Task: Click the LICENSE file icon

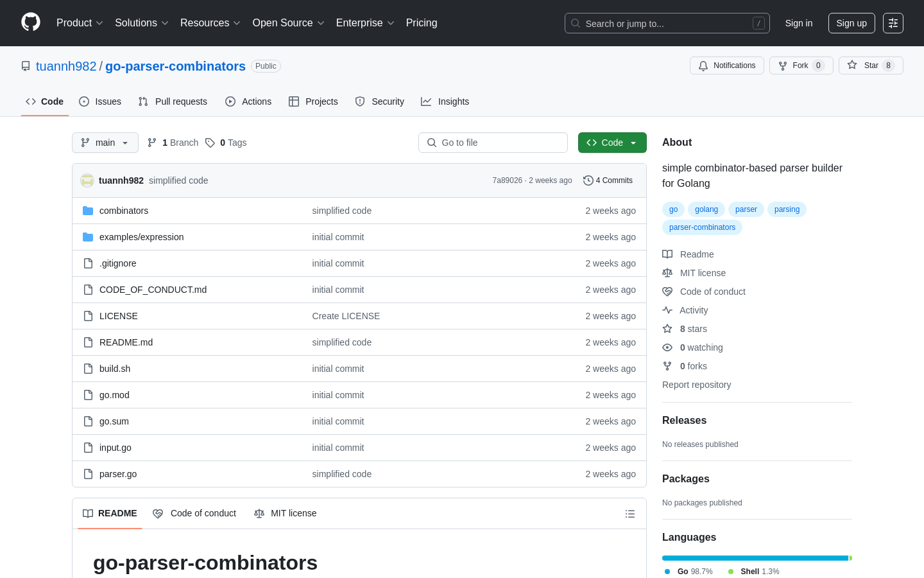Action: tap(88, 316)
